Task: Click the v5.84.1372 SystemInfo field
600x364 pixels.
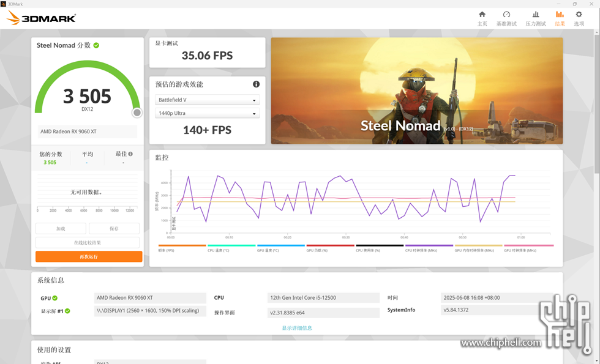Action: (497, 310)
